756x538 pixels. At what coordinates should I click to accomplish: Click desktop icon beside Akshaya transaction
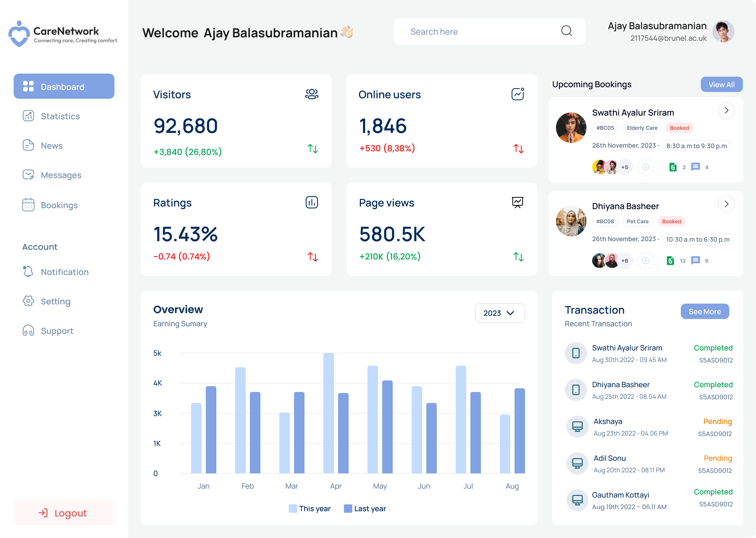tap(577, 426)
